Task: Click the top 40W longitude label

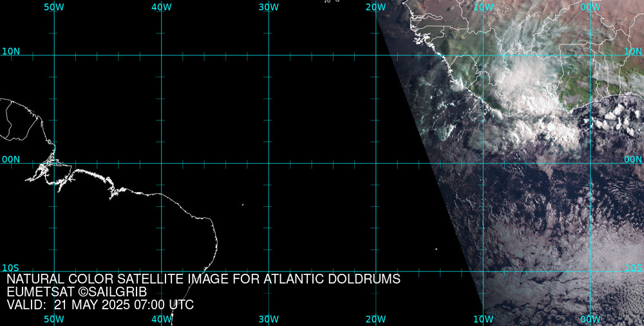Action: click(162, 7)
